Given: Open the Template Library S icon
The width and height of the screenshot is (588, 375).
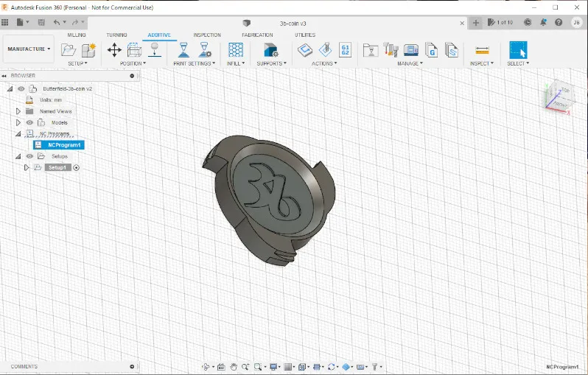Looking at the screenshot, I should click(x=452, y=50).
